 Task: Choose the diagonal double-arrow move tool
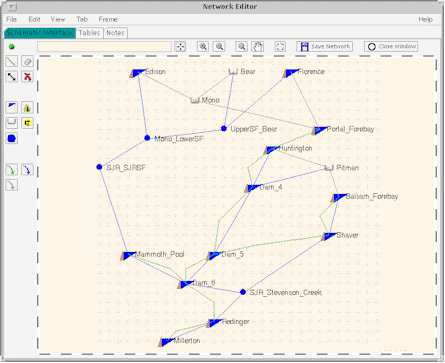tap(12, 77)
